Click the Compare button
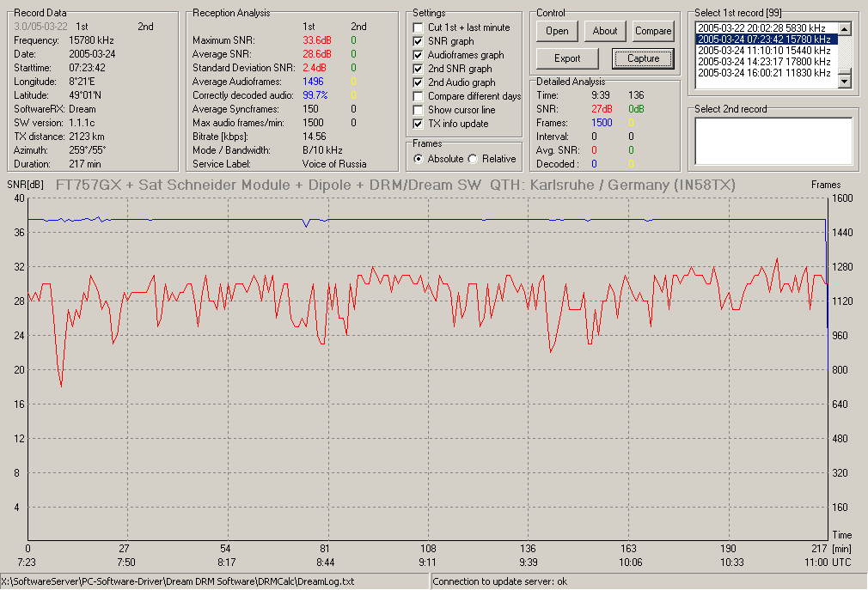This screenshot has height=590, width=868. [652, 31]
